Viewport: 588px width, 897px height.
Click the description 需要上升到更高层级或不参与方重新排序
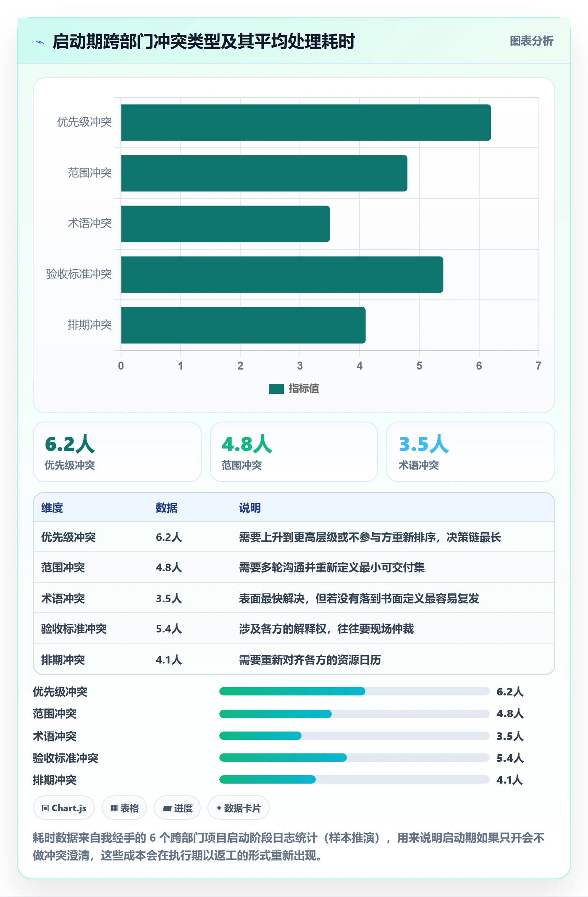click(x=370, y=537)
